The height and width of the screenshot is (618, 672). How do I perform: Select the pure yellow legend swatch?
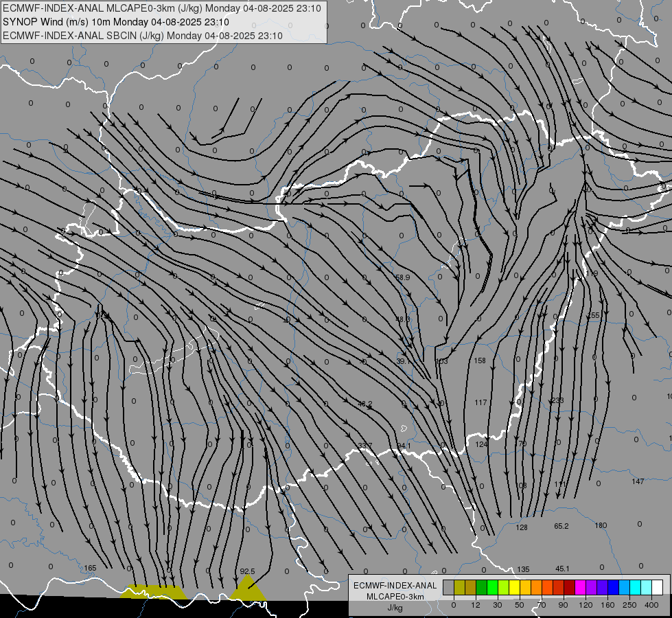click(514, 587)
